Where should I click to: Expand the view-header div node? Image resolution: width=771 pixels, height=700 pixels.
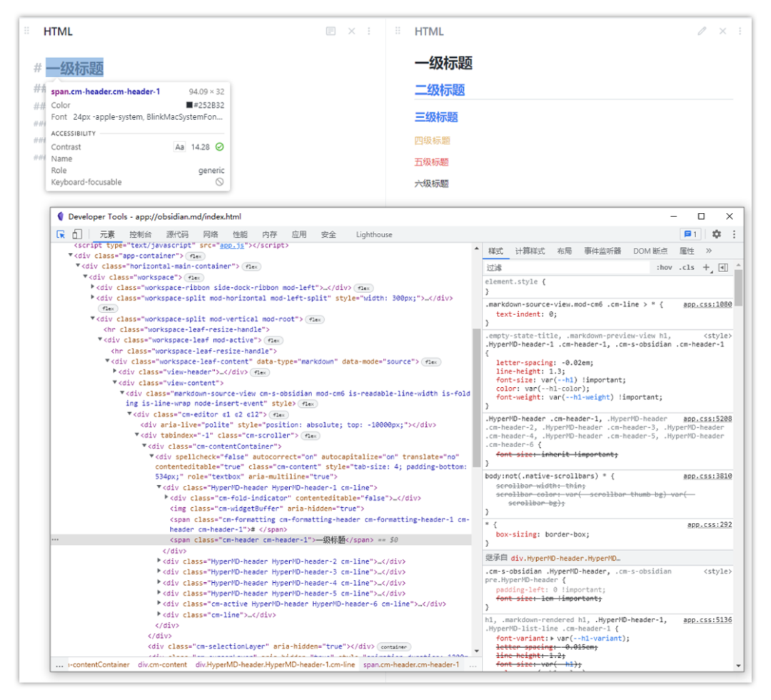click(114, 371)
